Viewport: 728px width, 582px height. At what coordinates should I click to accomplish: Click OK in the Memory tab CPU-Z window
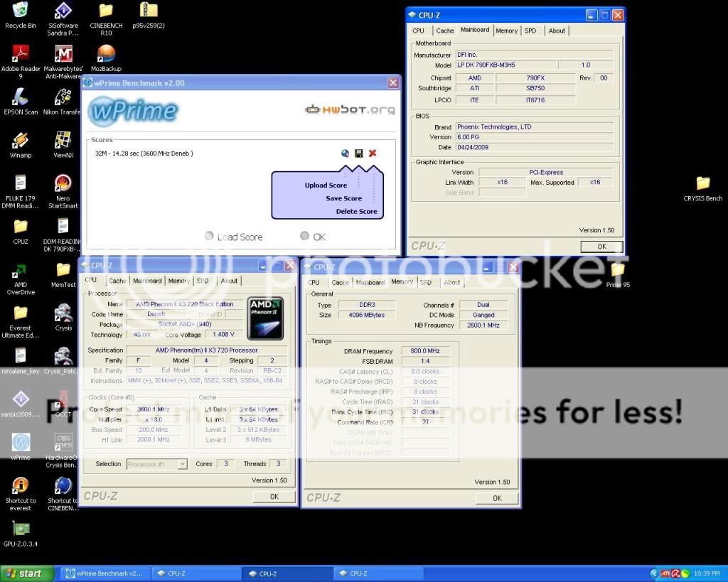point(497,498)
